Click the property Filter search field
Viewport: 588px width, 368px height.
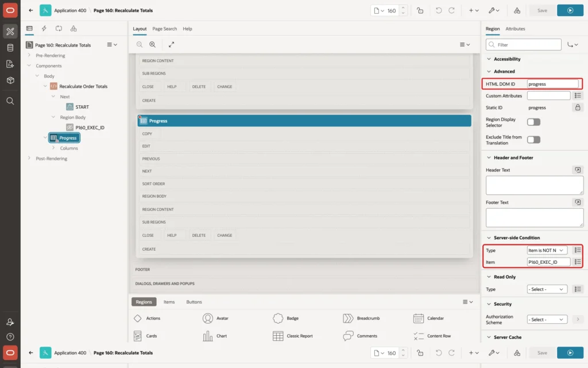point(523,44)
